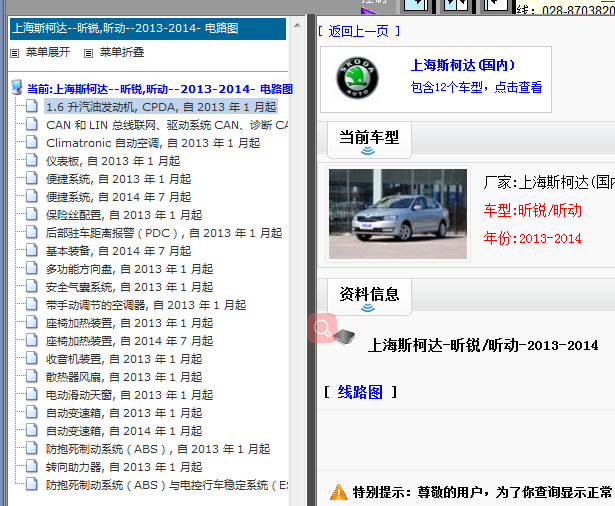Click the red text 年份:2013-2014

click(532, 238)
